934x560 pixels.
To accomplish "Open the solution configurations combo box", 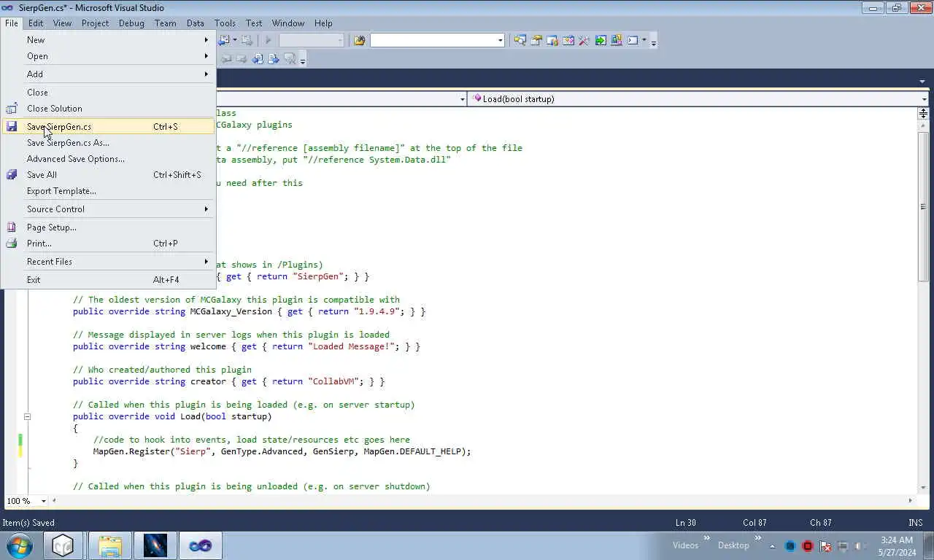I will [x=312, y=40].
